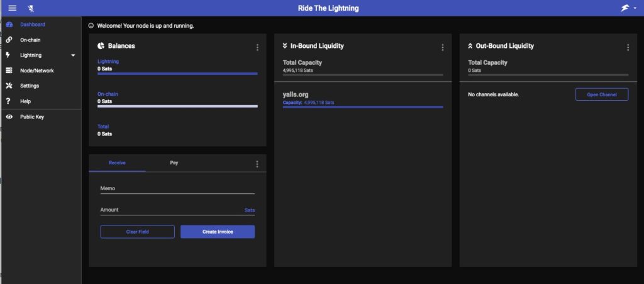644x284 pixels.
Task: Click the yalls.org capacity bar
Action: [x=363, y=107]
